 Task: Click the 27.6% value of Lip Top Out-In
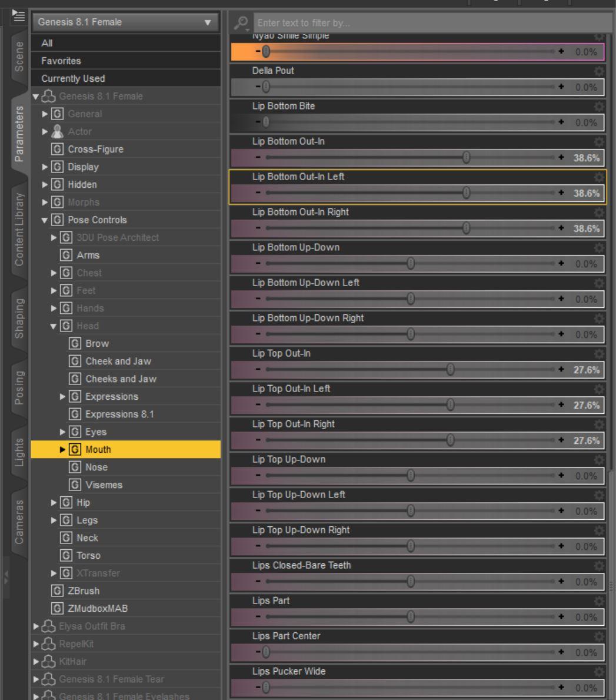point(587,370)
